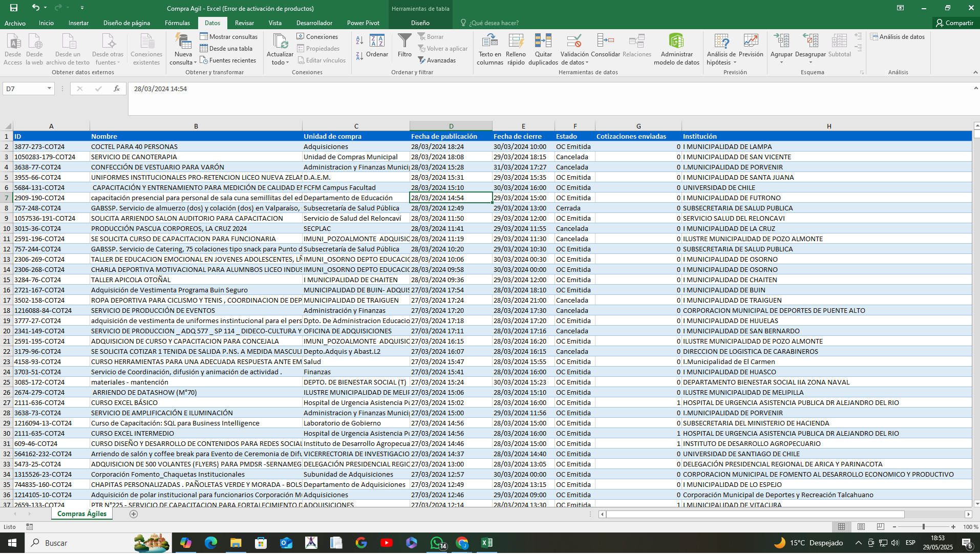Collapse the ribbon
Screen dimensions: 980x554
click(975, 72)
